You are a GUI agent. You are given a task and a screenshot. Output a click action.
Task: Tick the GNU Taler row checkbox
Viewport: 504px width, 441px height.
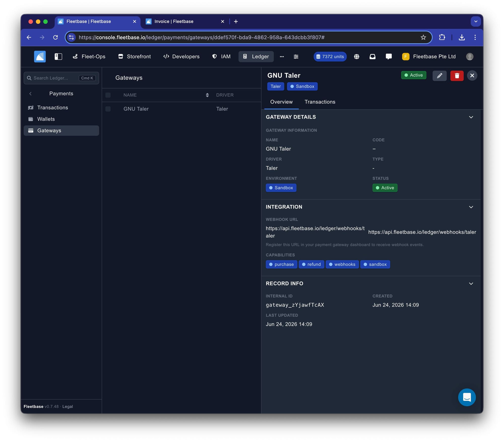108,109
